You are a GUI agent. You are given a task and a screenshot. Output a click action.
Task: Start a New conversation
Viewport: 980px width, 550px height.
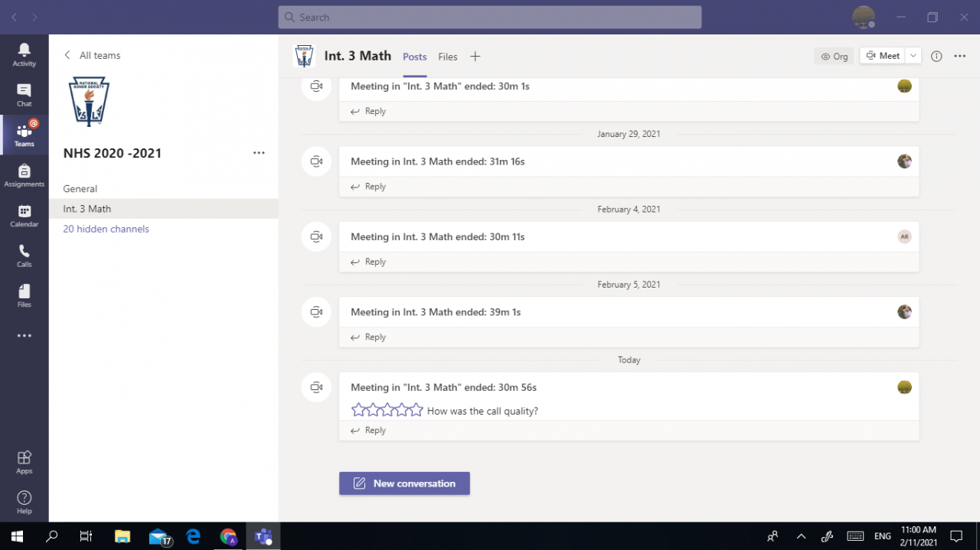tap(404, 483)
